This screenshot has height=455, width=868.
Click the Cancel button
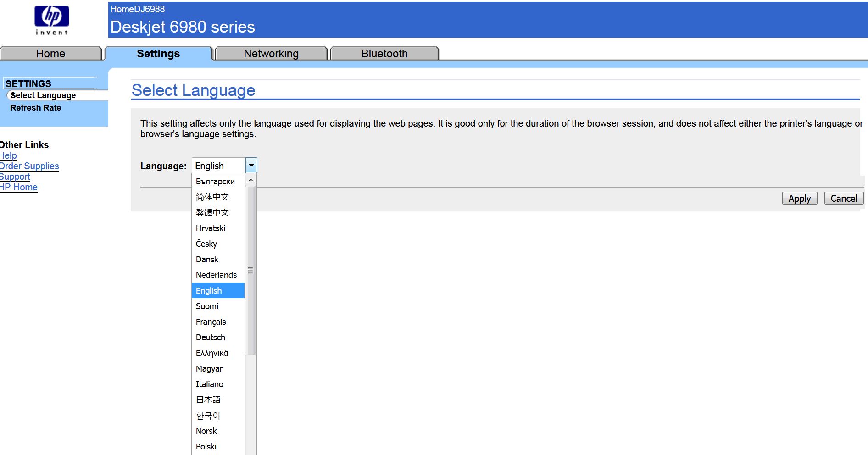844,198
